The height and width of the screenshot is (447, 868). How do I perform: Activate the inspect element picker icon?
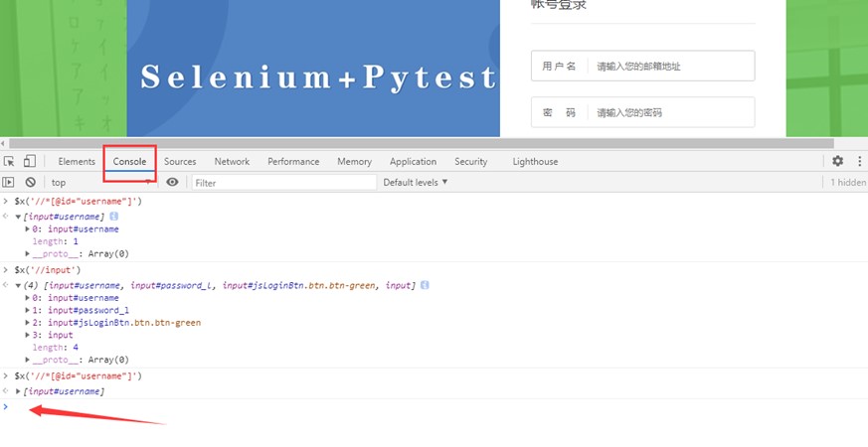(9, 162)
